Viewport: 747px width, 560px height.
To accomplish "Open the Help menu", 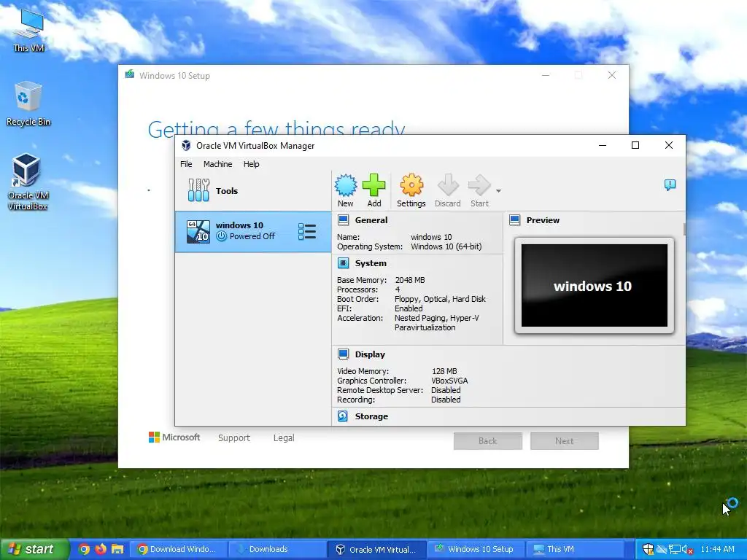I will click(x=252, y=164).
